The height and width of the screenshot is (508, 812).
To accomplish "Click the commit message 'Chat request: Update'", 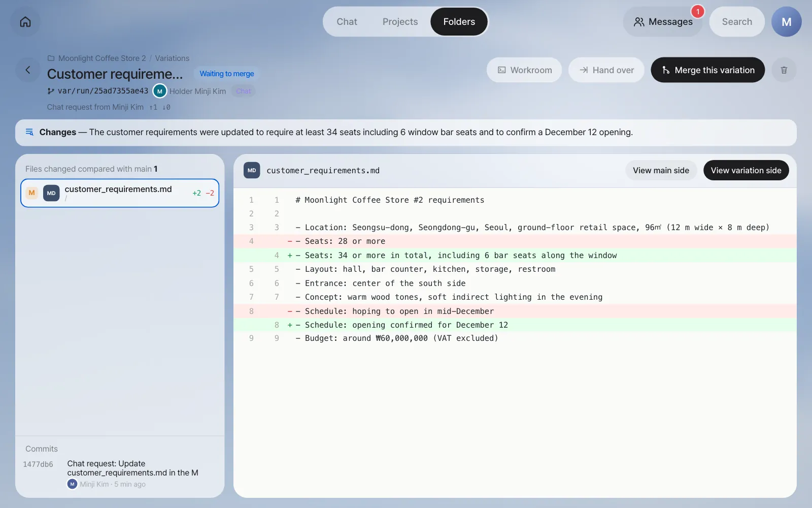I will (x=132, y=468).
